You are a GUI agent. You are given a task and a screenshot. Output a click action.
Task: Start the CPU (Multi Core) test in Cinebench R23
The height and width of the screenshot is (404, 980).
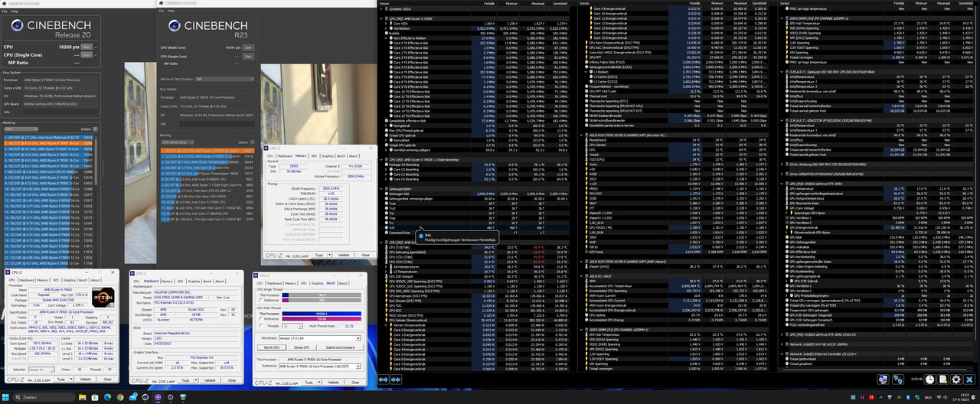(x=248, y=47)
